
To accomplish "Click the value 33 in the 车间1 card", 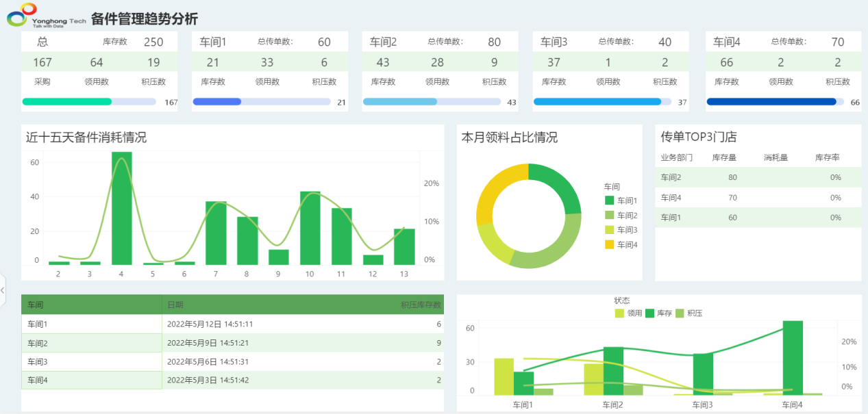I will point(267,62).
